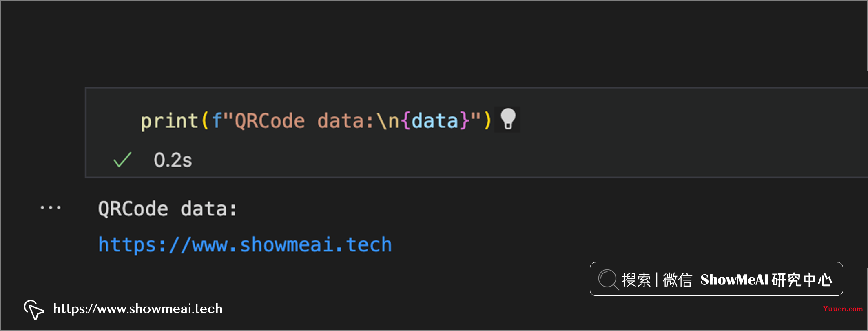
Task: Select the "QRCode data:" output text line
Action: click(x=167, y=209)
